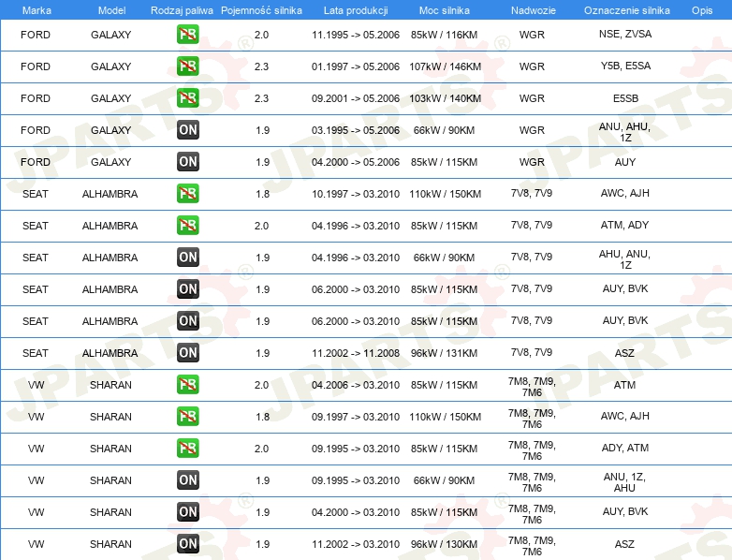Select engine code ADY, ATM
The height and width of the screenshot is (560, 732).
click(624, 448)
